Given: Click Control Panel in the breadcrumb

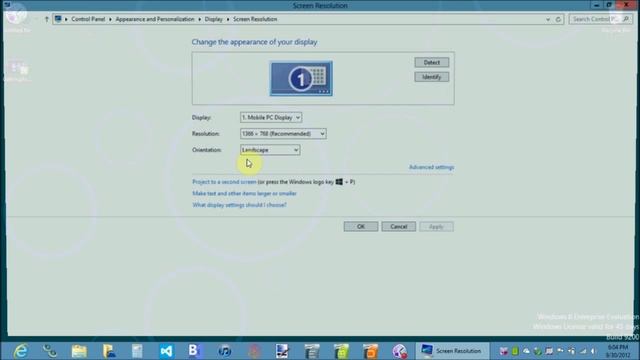Looking at the screenshot, I should [88, 19].
